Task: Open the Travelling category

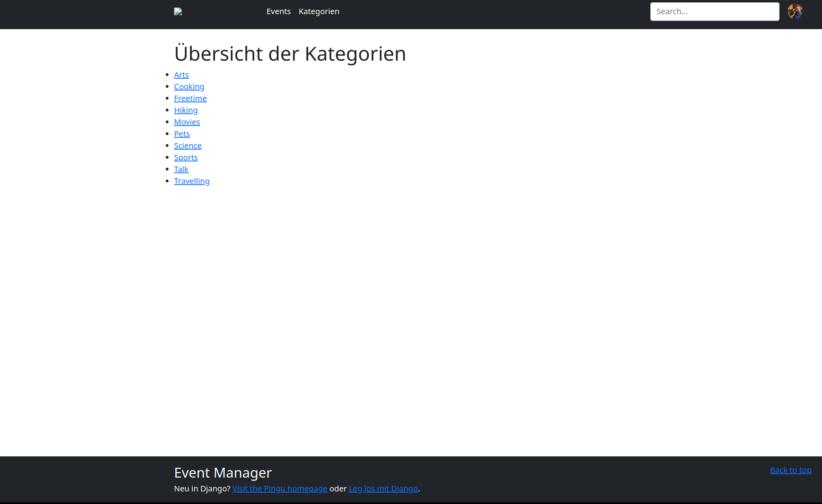Action: coord(192,181)
